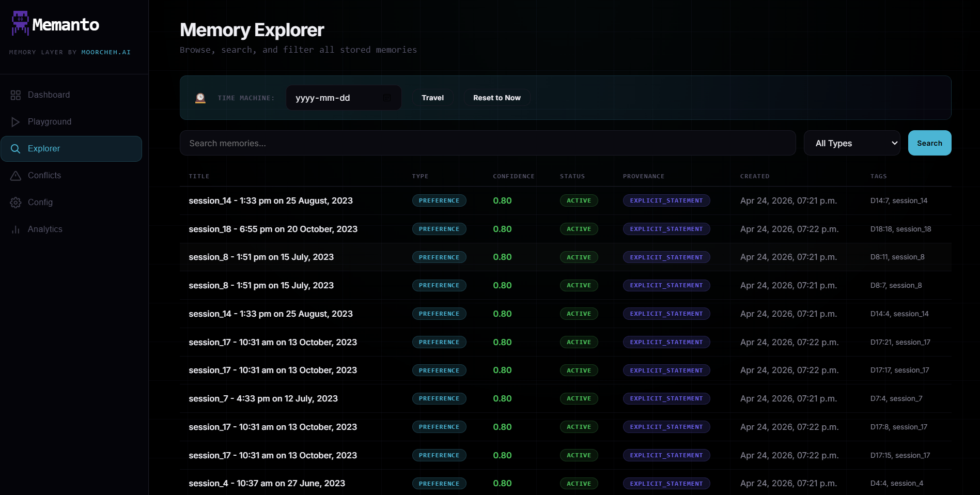Click the tag text D4:4, session_4

point(897,483)
